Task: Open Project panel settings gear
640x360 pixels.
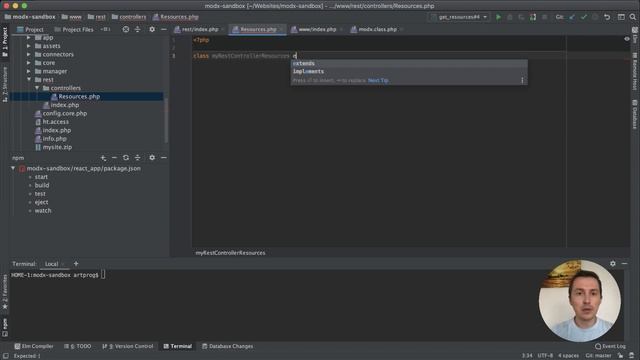Action: 152,29
